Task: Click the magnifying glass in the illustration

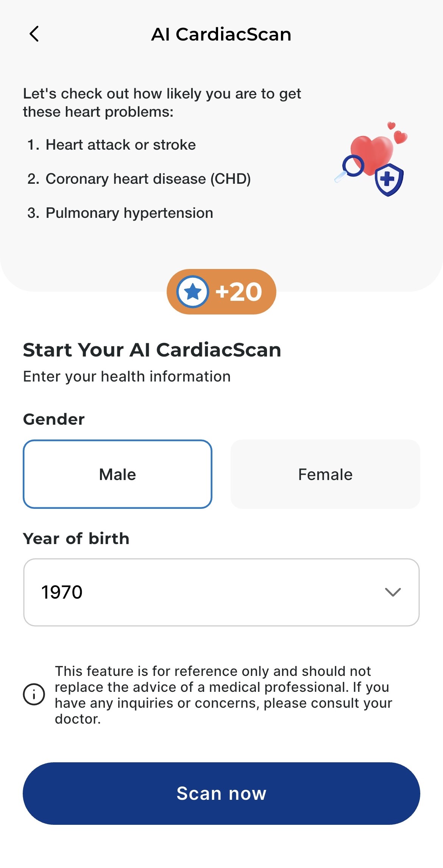Action: click(351, 168)
